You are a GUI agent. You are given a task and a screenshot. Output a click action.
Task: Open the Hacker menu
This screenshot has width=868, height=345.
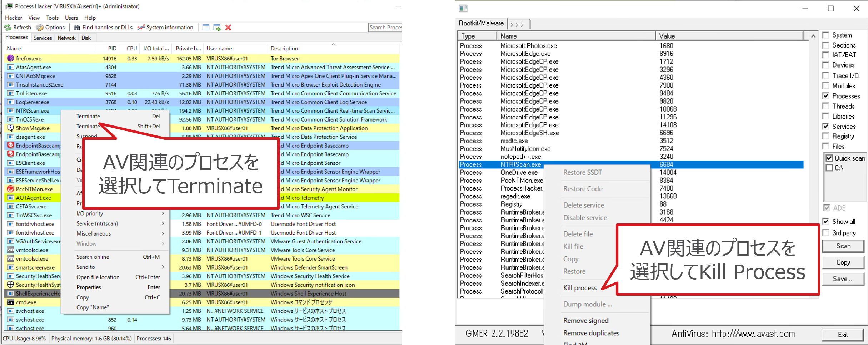(x=14, y=18)
